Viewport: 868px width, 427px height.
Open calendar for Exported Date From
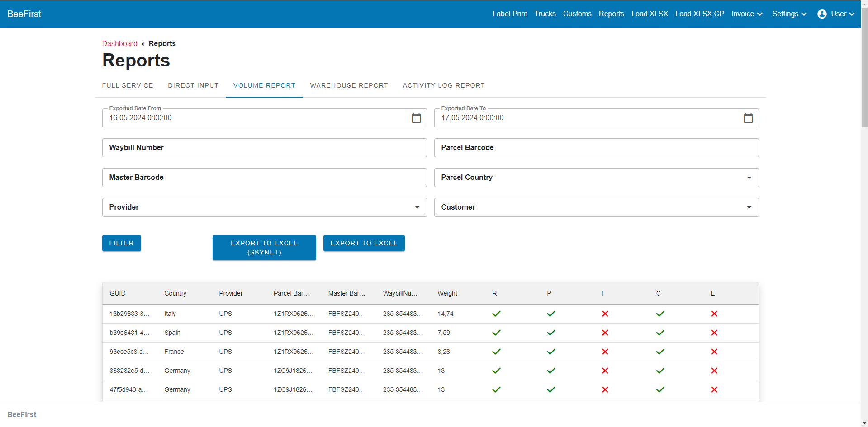coord(416,118)
